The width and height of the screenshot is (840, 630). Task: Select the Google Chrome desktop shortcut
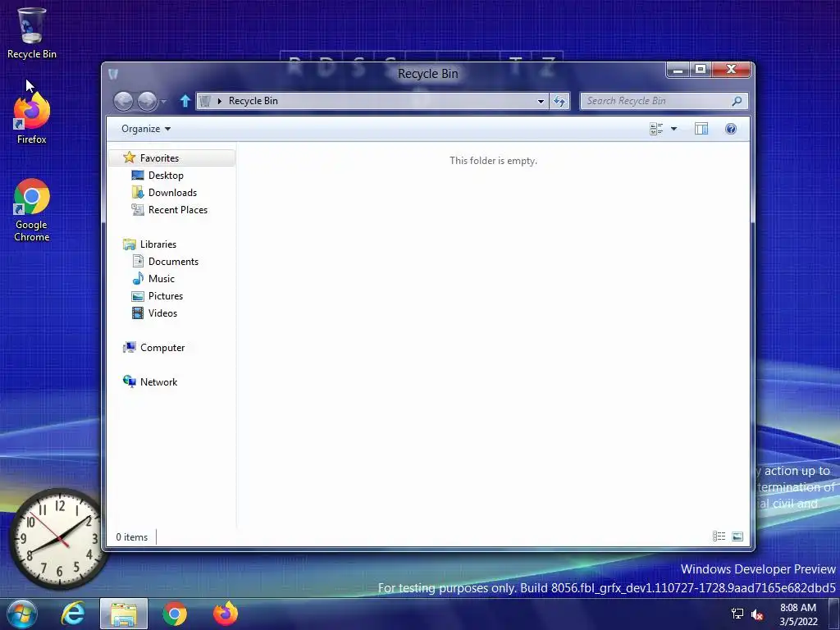32,210
